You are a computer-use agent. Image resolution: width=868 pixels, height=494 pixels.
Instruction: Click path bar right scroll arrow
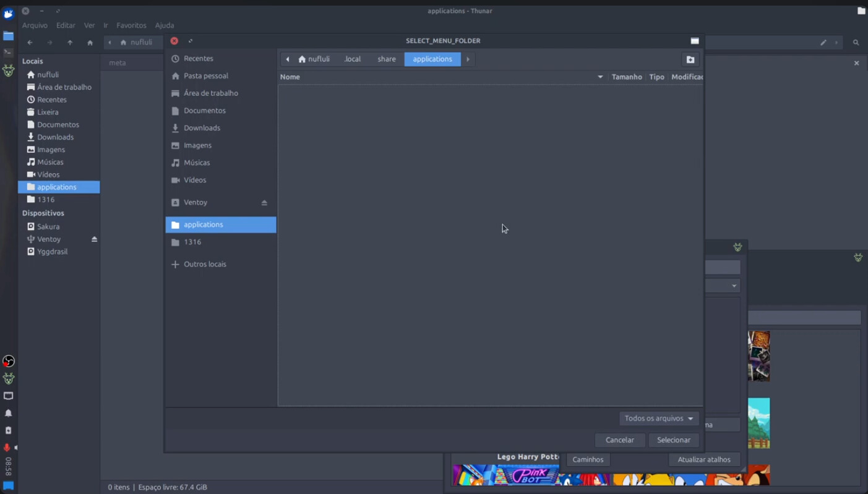tap(468, 59)
